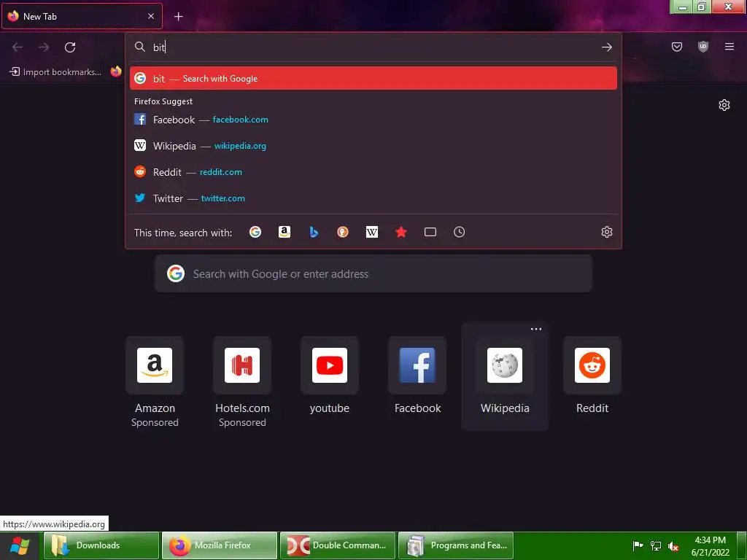747x560 pixels.
Task: Open a new tab with plus button
Action: click(178, 17)
